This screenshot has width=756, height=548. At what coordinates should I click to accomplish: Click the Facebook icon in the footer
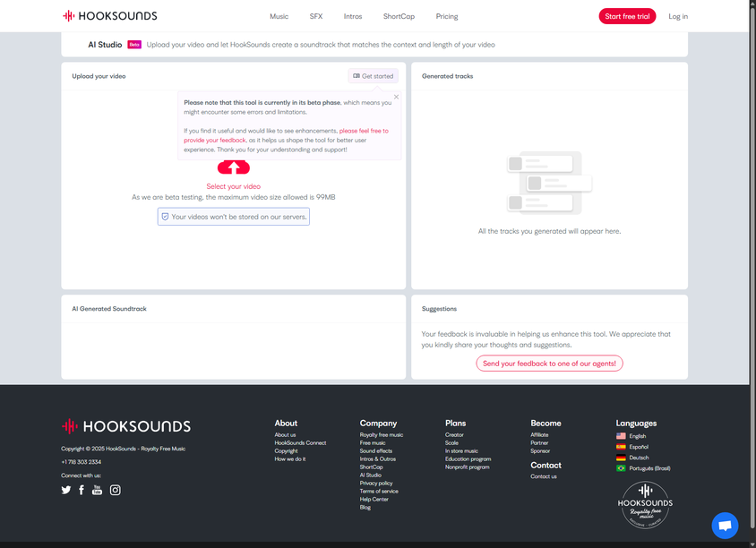[81, 490]
